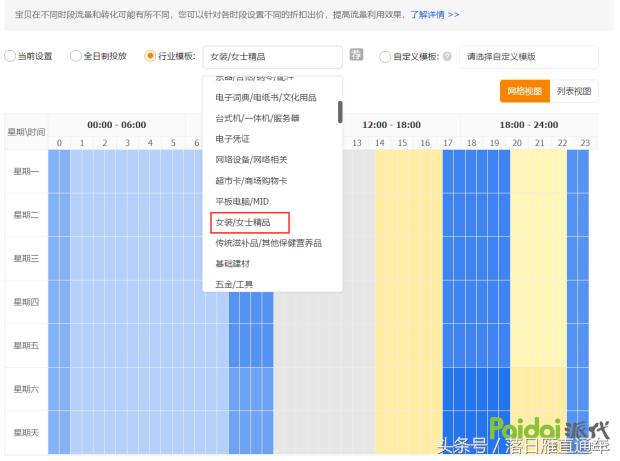620x461 pixels.
Task: Select 基础建材 in the dropdown list
Action: click(232, 264)
